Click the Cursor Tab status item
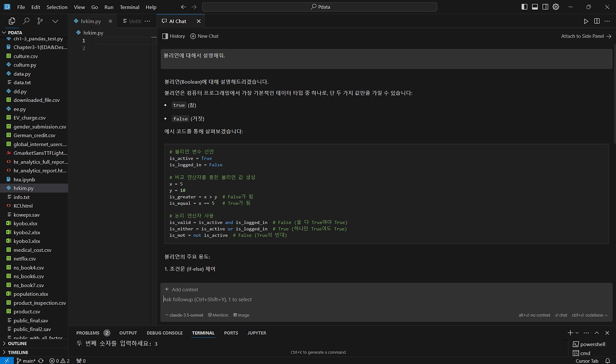The height and width of the screenshot is (364, 616). coord(587,361)
